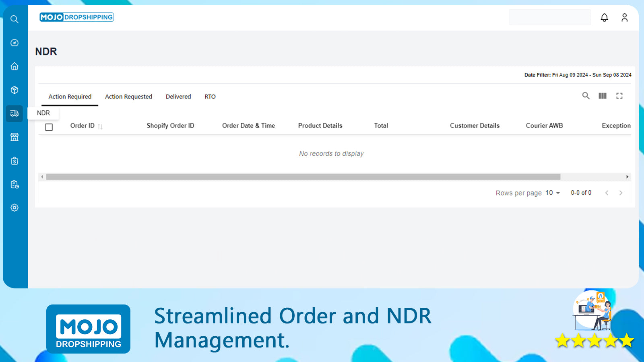Open the shopping bag dollar sidebar icon
The image size is (644, 362).
(14, 161)
